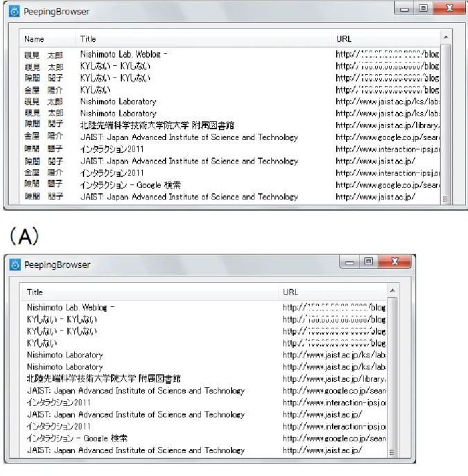Select 隙間's 'インタラクション2011' title
468x476 pixels.
[x=112, y=149]
